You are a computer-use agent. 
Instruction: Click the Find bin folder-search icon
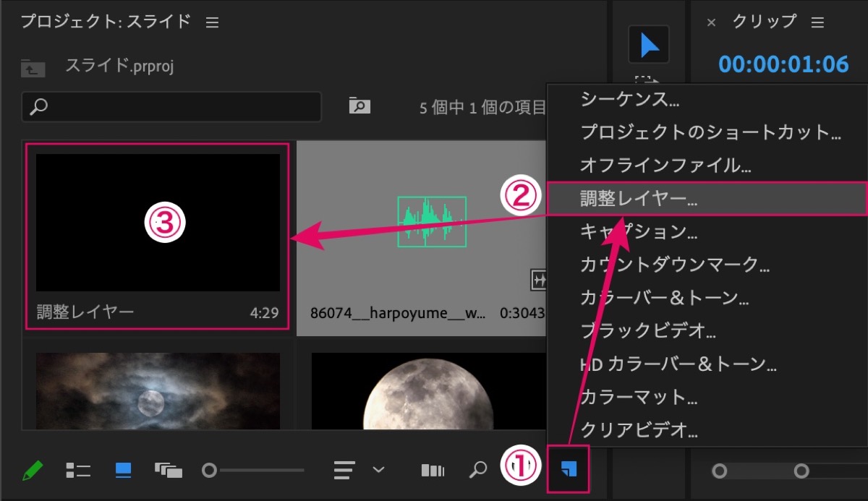(359, 106)
